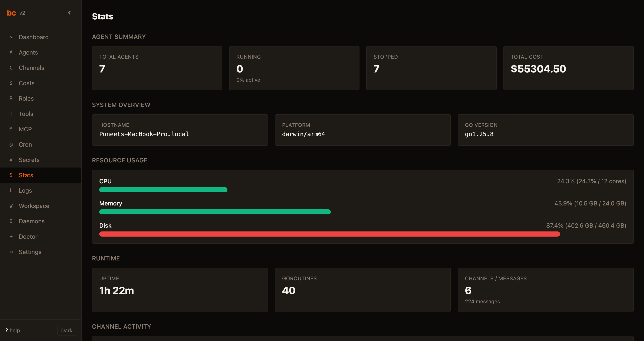View the Logs page
The height and width of the screenshot is (341, 644).
(x=41, y=191)
